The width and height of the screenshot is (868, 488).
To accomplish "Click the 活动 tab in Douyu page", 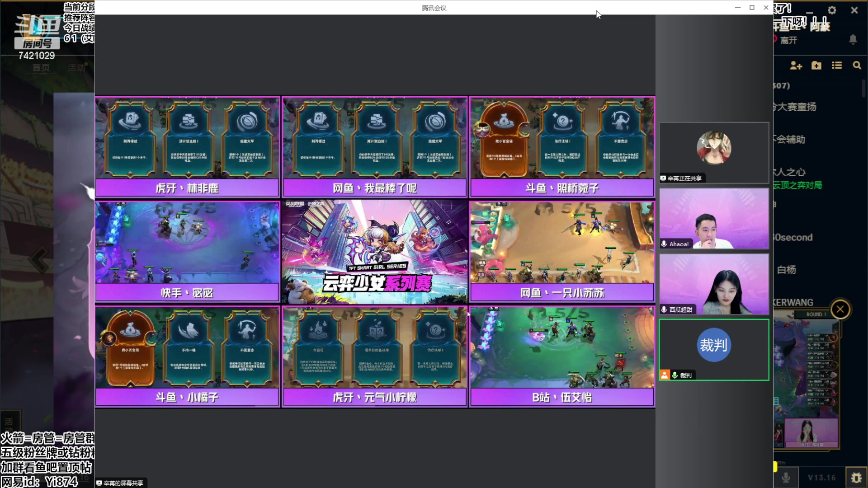I will 76,68.
